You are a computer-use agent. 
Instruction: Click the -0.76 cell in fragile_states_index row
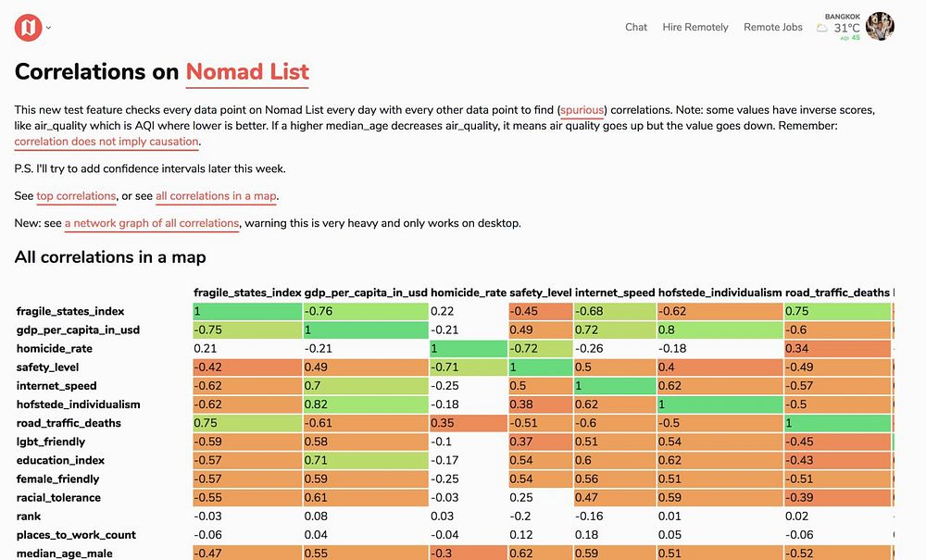click(366, 312)
